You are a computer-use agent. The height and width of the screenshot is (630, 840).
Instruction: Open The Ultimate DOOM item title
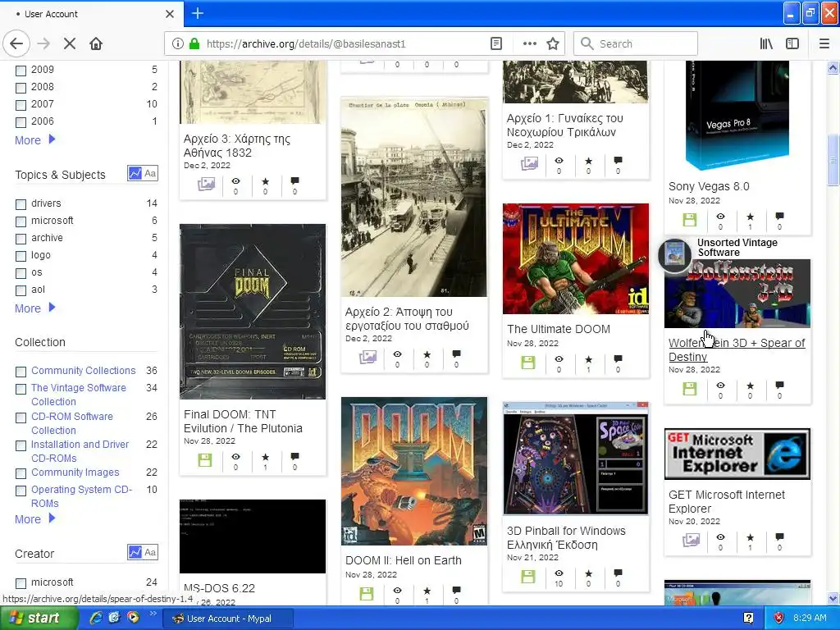pyautogui.click(x=558, y=329)
